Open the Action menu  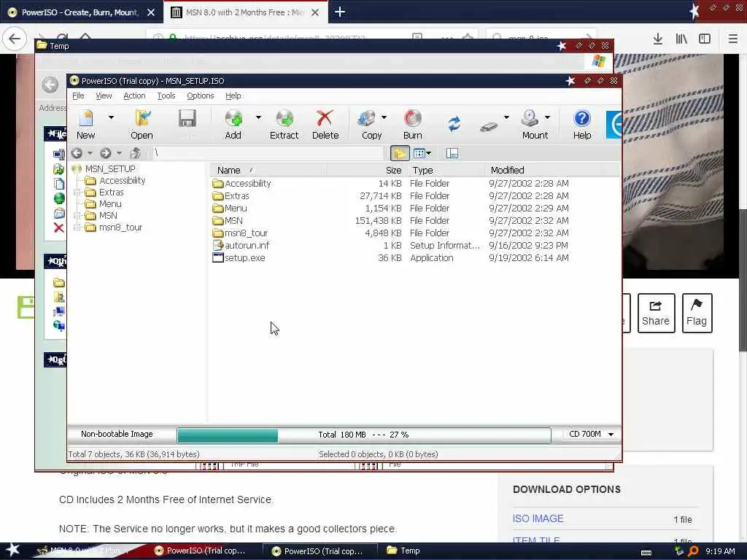134,96
